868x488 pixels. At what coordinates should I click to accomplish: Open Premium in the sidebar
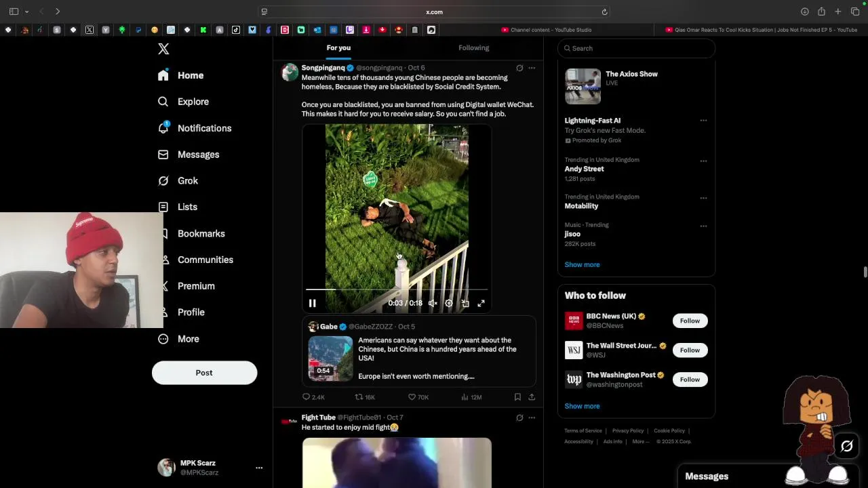[x=186, y=286]
